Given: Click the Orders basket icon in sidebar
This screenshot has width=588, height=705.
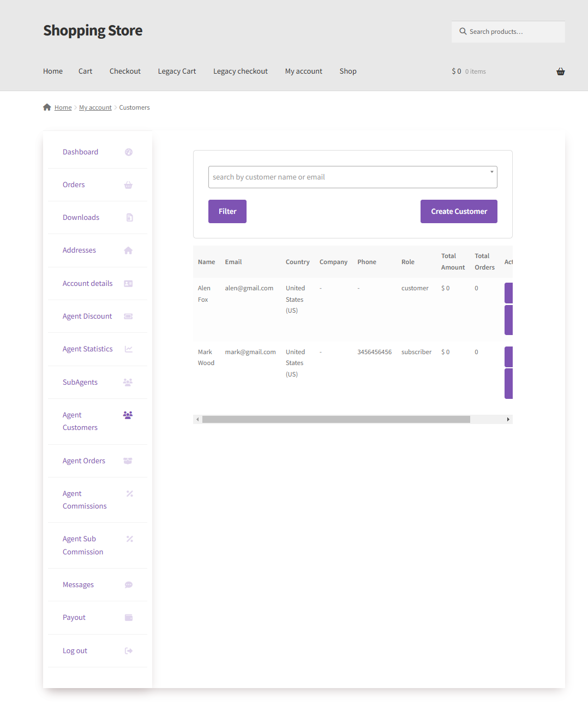Looking at the screenshot, I should [x=129, y=185].
